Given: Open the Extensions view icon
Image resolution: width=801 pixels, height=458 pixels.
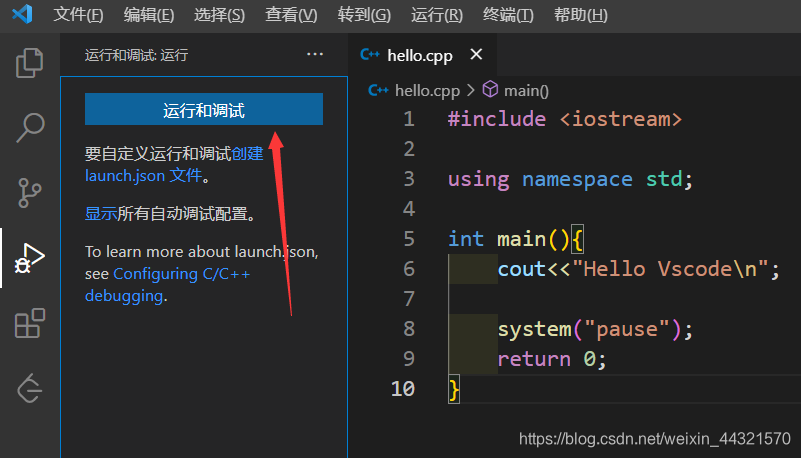Looking at the screenshot, I should tap(30, 323).
